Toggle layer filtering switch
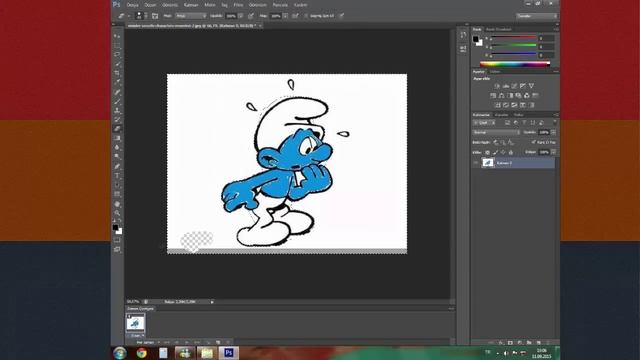 (x=554, y=122)
